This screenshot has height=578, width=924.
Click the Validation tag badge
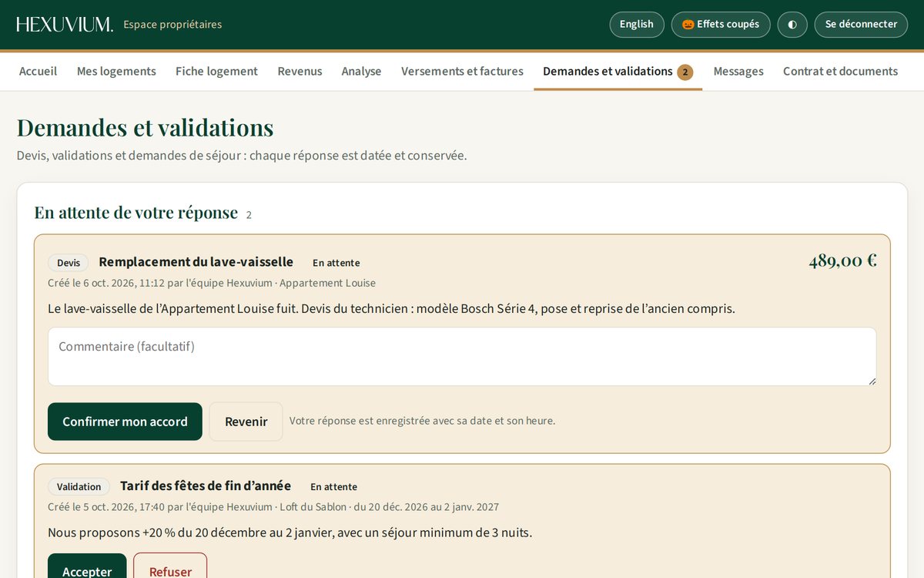click(79, 487)
